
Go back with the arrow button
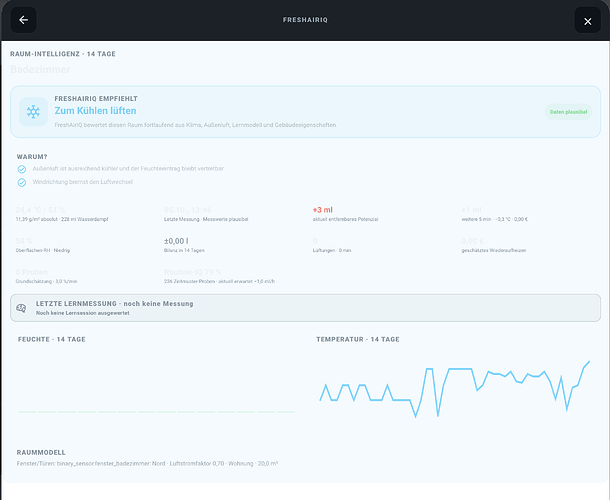23,20
